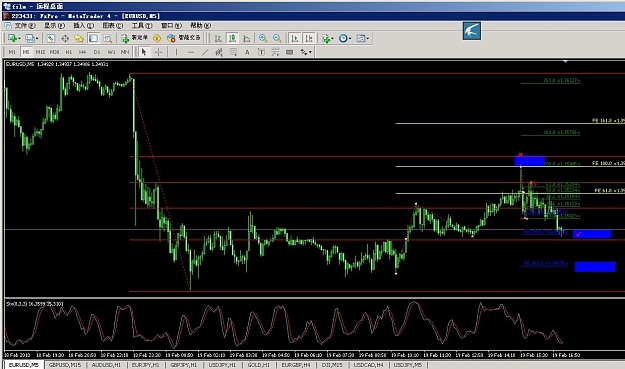This screenshot has width=625, height=369.
Task: Select the H4 timeframe
Action: point(82,52)
